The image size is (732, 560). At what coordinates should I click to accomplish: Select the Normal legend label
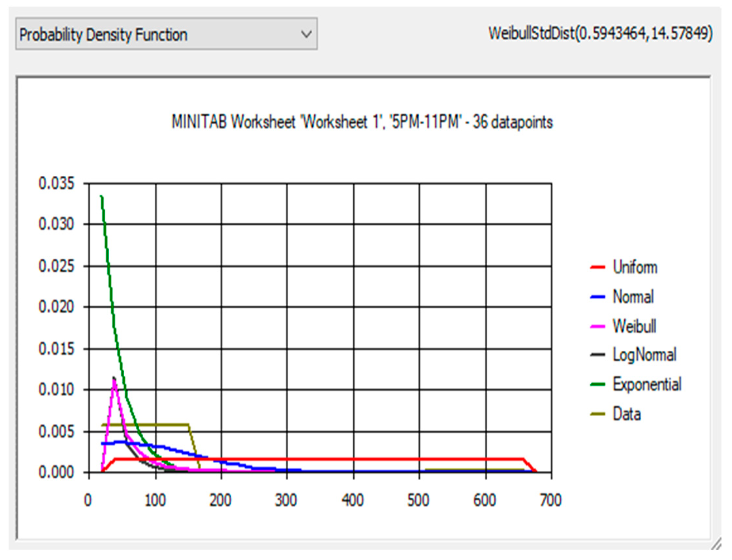[633, 297]
